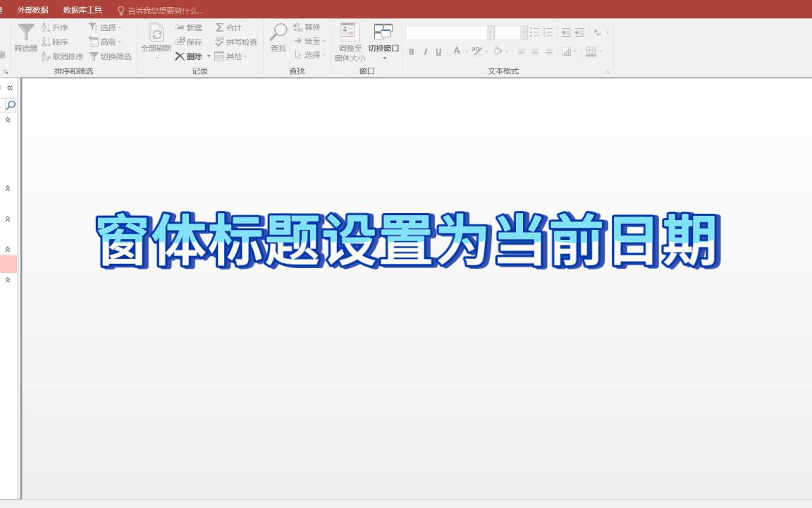Screen dimensions: 812x508
Task: Open the 删除 delete dropdown arrow
Action: pos(209,56)
